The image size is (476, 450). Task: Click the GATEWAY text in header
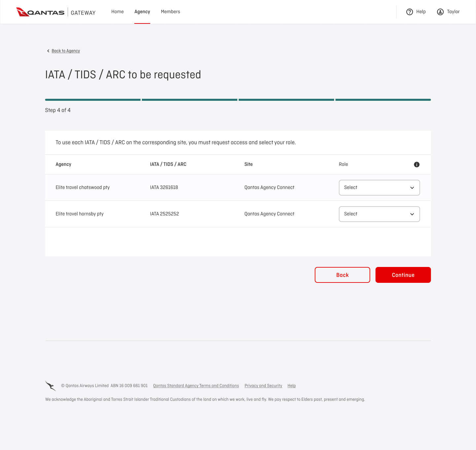click(83, 13)
